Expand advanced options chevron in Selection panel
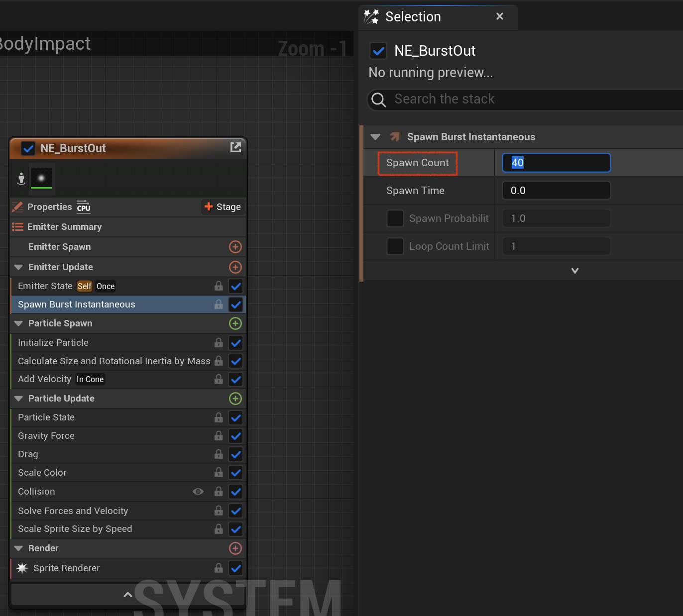The image size is (683, 616). pos(575,271)
